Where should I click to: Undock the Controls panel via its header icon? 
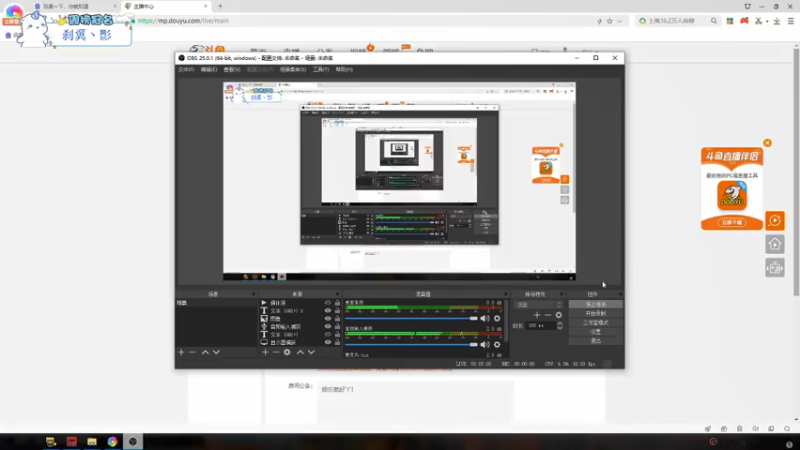[x=620, y=294]
